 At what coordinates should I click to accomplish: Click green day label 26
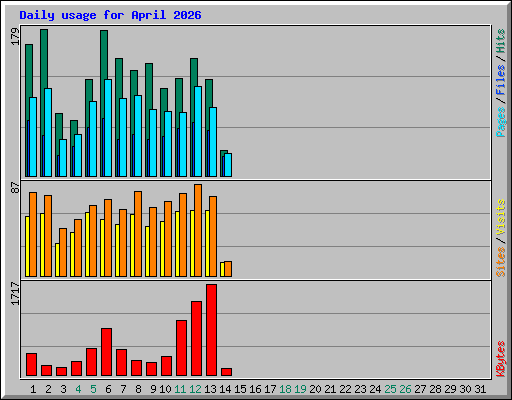click(405, 389)
